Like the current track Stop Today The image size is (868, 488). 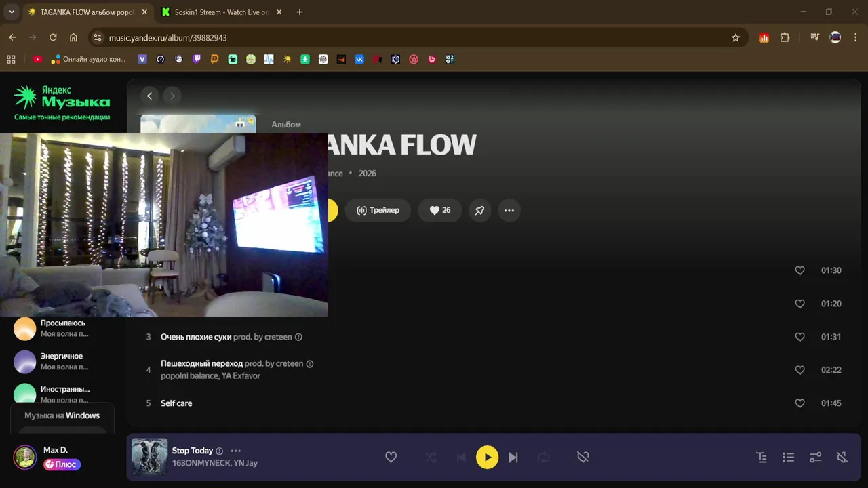click(x=391, y=457)
